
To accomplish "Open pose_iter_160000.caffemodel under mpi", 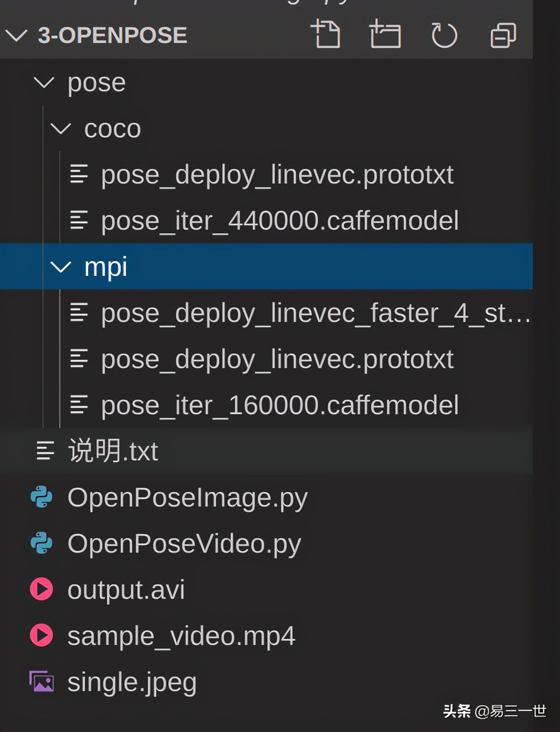I will coord(279,405).
